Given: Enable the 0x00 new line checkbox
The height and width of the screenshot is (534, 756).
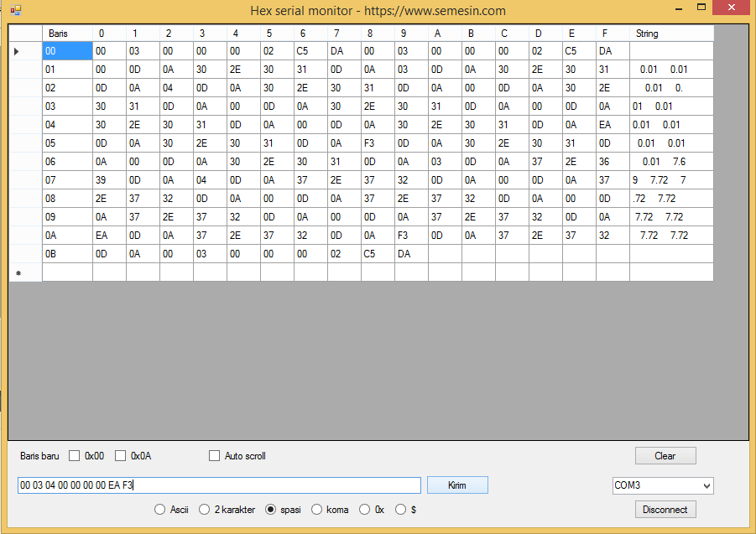Looking at the screenshot, I should (74, 456).
